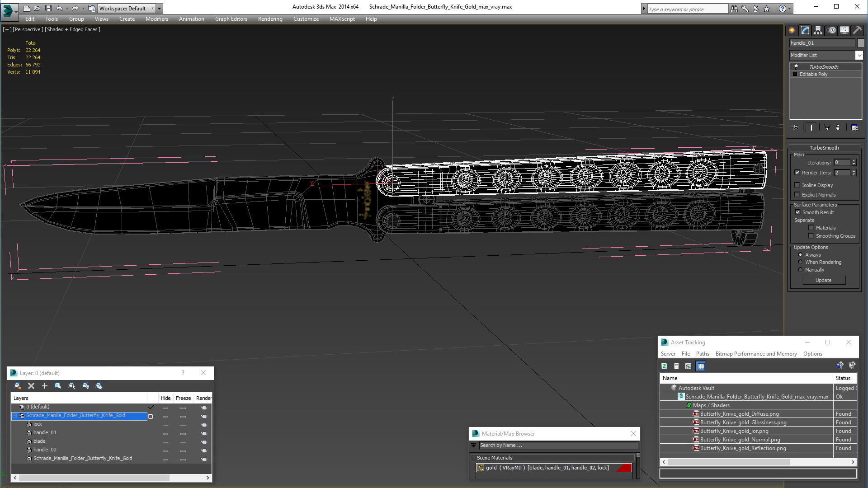Click the Undo arrow icon
The width and height of the screenshot is (868, 488).
coord(59,8)
